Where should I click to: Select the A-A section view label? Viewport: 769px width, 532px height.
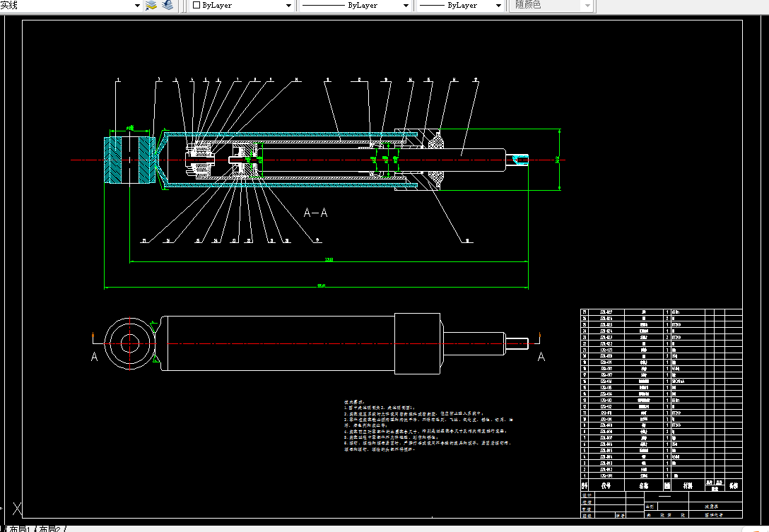(x=315, y=213)
